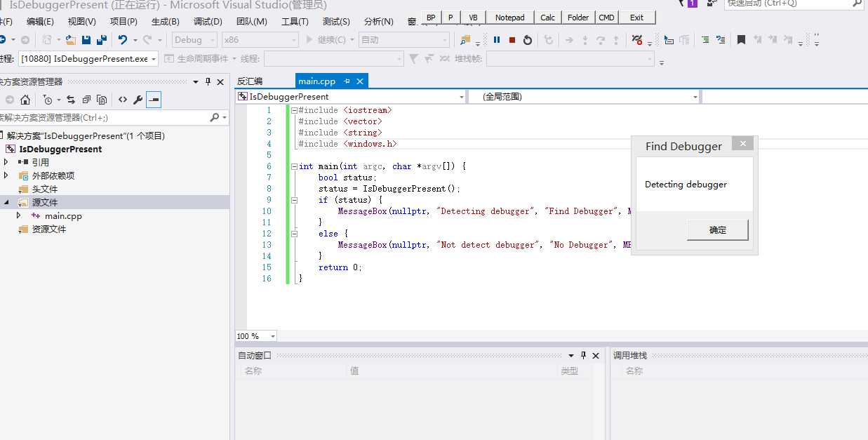Screen dimensions: 868x440
Task: Toggle pin on the main.cpp tab
Action: [347, 81]
